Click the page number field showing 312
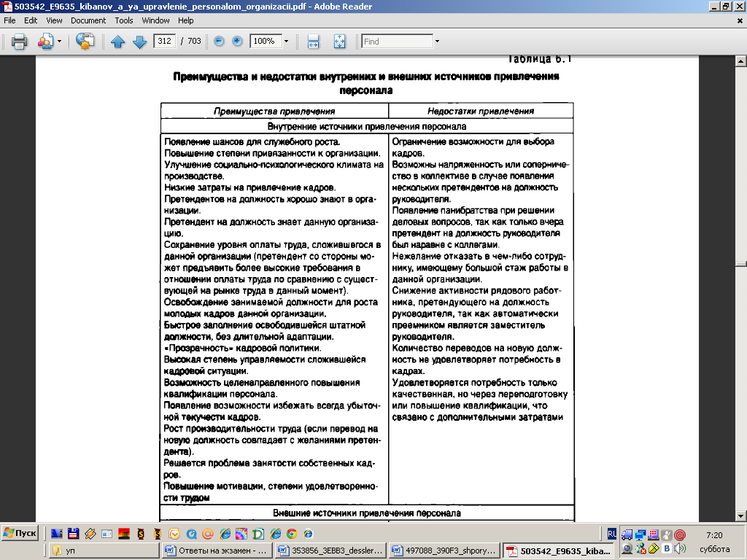The height and width of the screenshot is (560, 747). 164,41
